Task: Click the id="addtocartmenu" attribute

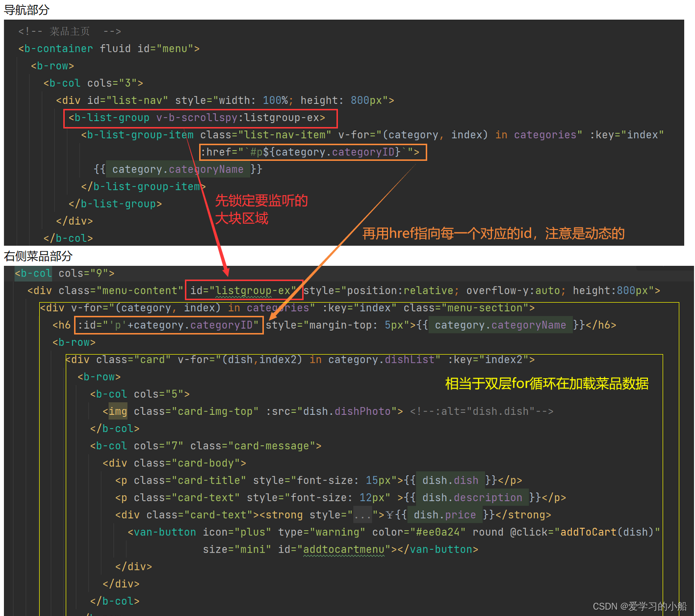Action: 334,549
